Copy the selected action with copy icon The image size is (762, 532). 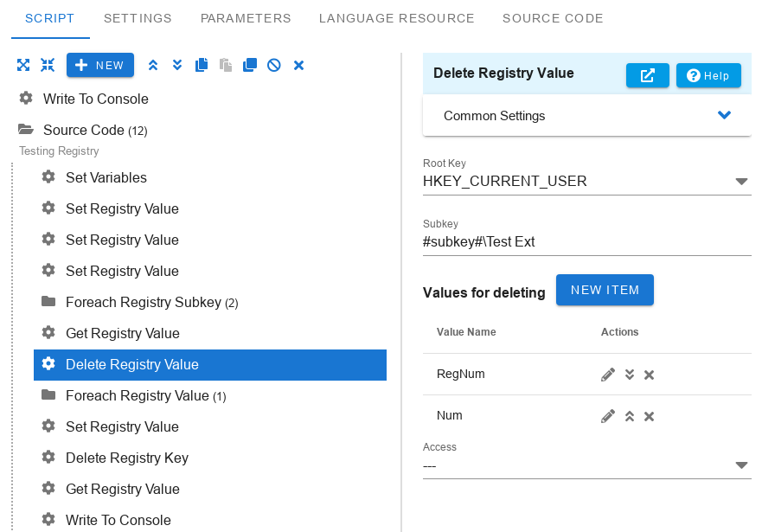point(202,65)
